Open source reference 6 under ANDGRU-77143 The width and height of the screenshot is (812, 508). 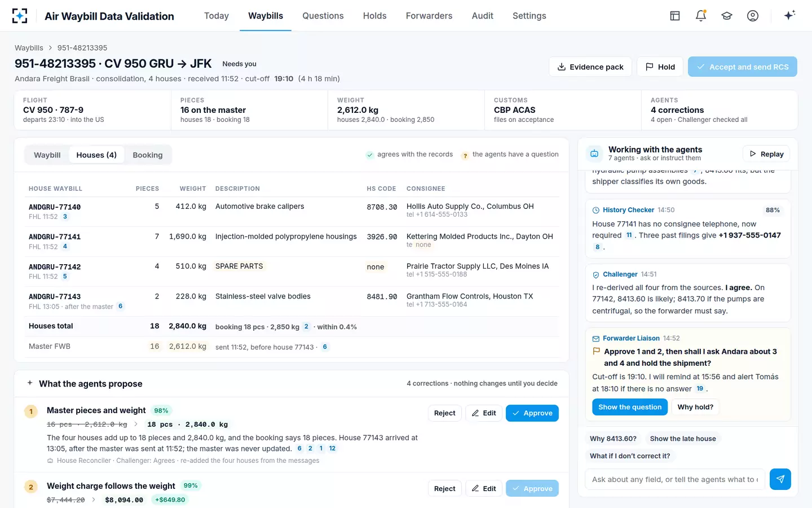tap(120, 306)
